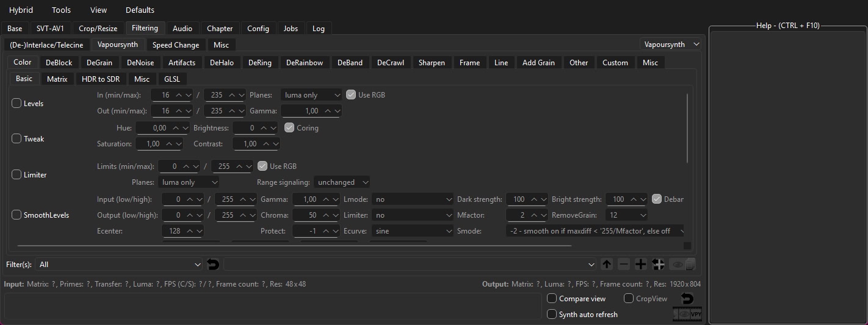Open the HDR to SDR tab

101,79
